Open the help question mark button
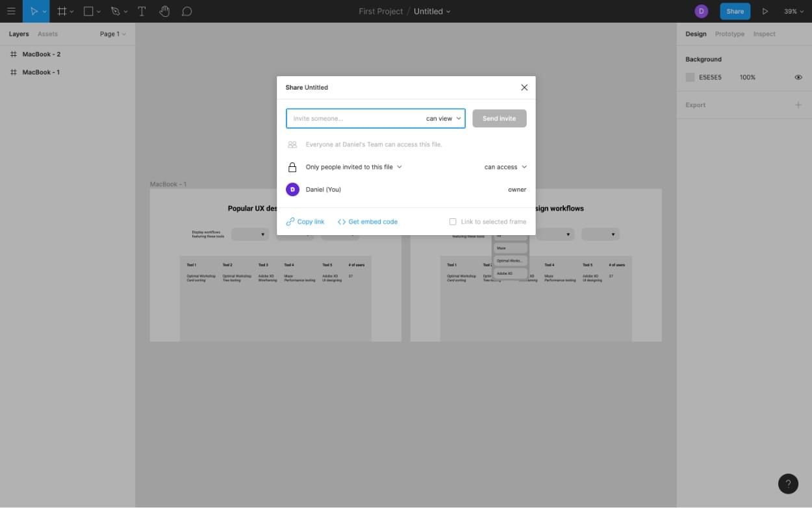Image resolution: width=812 pixels, height=508 pixels. tap(787, 483)
